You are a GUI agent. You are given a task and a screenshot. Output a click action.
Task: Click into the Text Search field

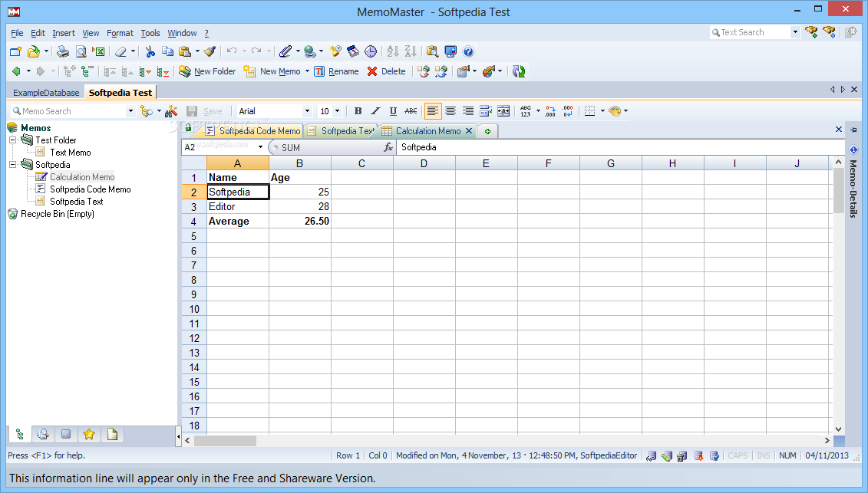pos(751,32)
